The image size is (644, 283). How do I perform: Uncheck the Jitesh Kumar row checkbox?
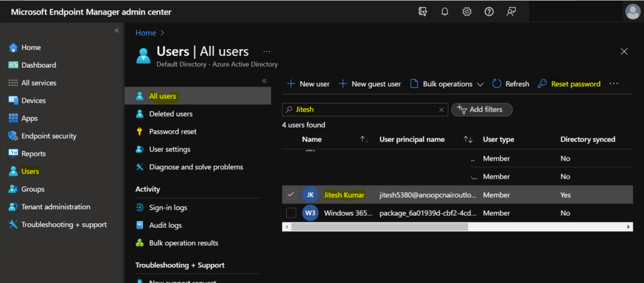tap(291, 195)
